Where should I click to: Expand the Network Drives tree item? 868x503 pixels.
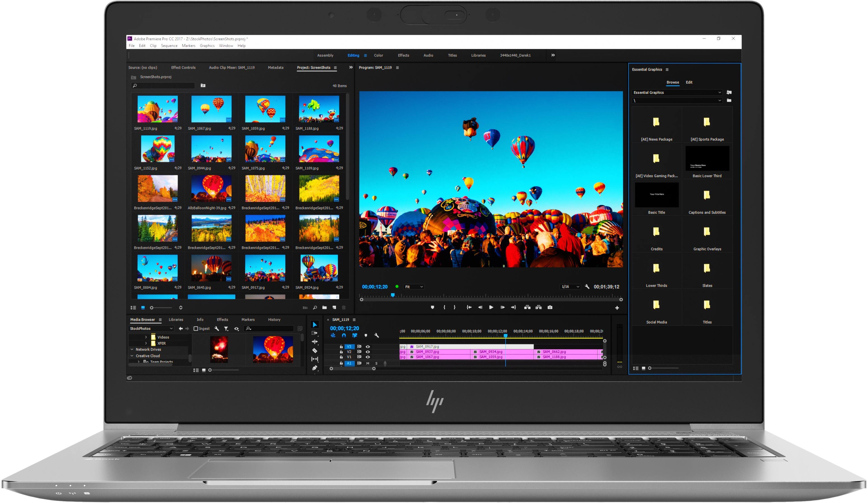pyautogui.click(x=132, y=349)
